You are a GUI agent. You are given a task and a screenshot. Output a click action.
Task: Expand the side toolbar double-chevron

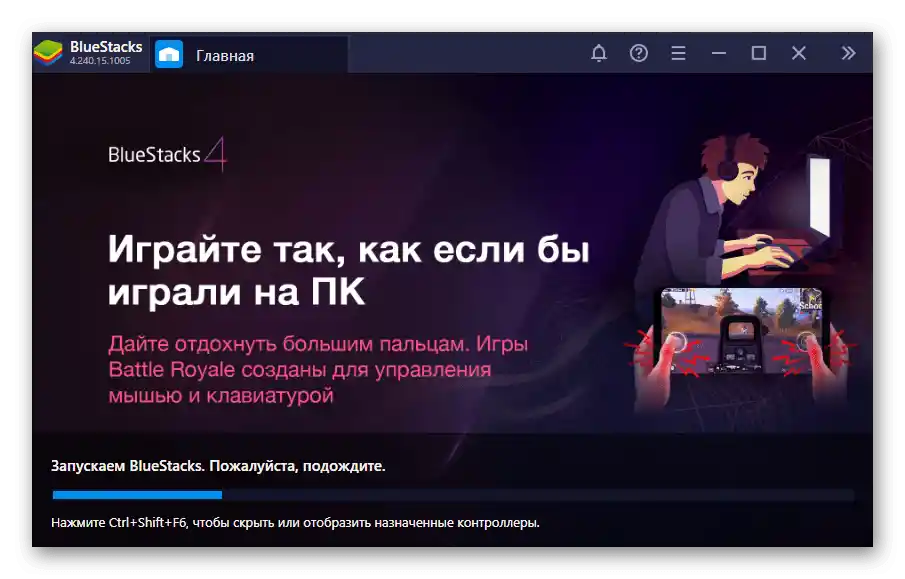pyautogui.click(x=848, y=53)
